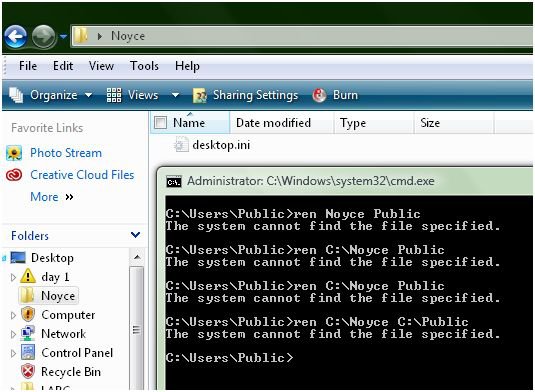The width and height of the screenshot is (535, 392).
Task: Expand the Computer tree node
Action: pyautogui.click(x=13, y=315)
